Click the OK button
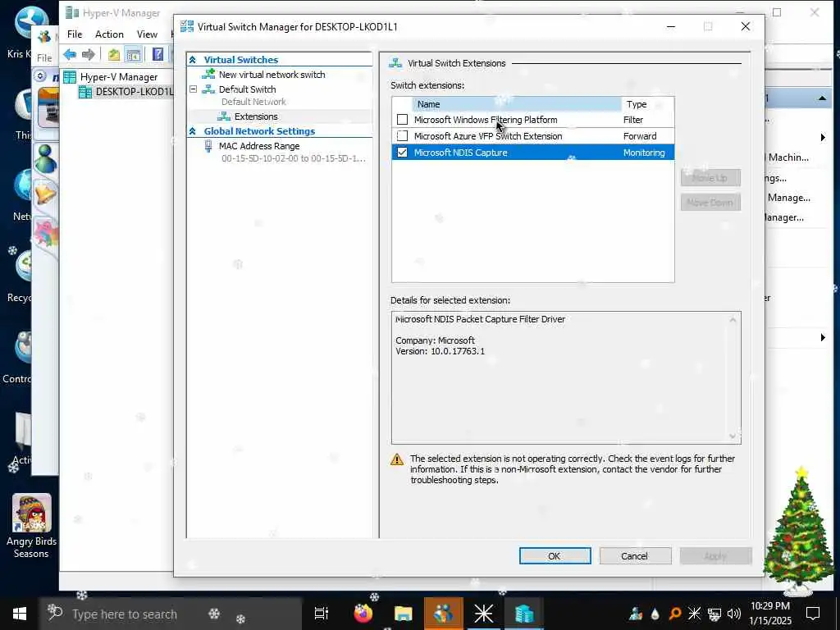Viewport: 840px width, 630px height. pos(555,556)
